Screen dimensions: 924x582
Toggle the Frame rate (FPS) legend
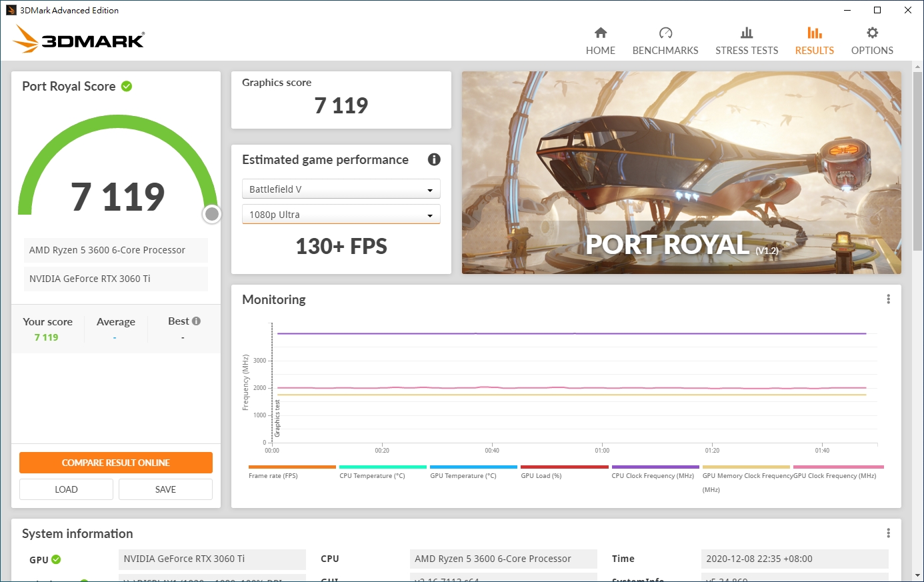tap(292, 472)
